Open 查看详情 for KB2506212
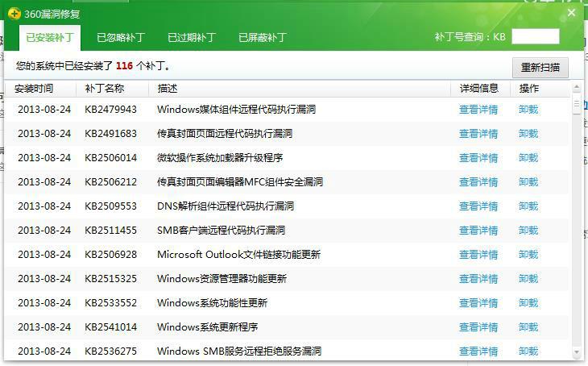Screen dimensions: 588x366 coord(478,182)
